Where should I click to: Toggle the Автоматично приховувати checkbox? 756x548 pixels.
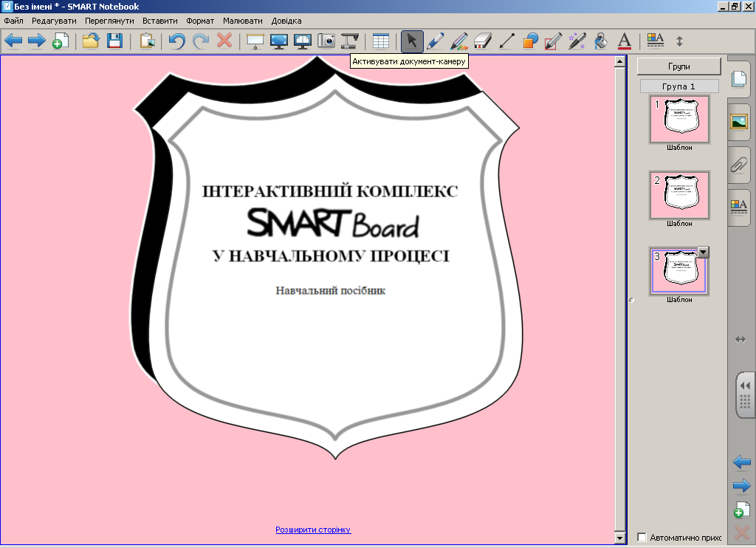tap(642, 537)
